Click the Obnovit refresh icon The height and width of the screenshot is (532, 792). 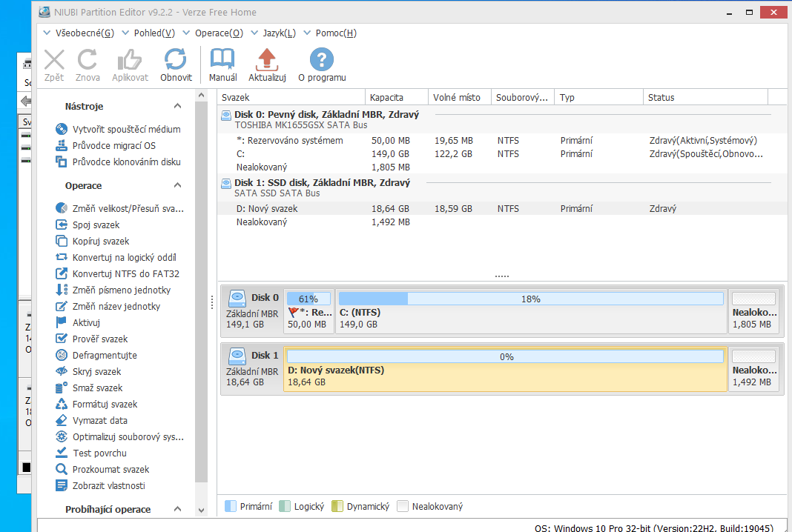point(176,60)
